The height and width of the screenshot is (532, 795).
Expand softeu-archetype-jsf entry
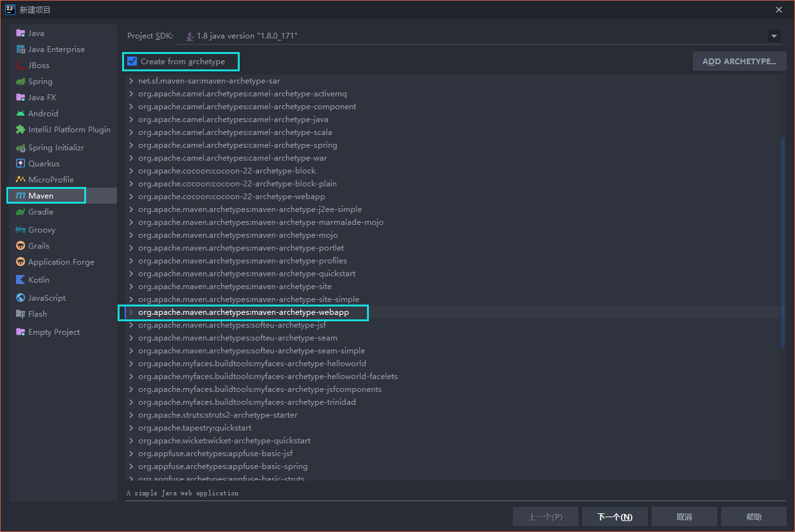(131, 325)
